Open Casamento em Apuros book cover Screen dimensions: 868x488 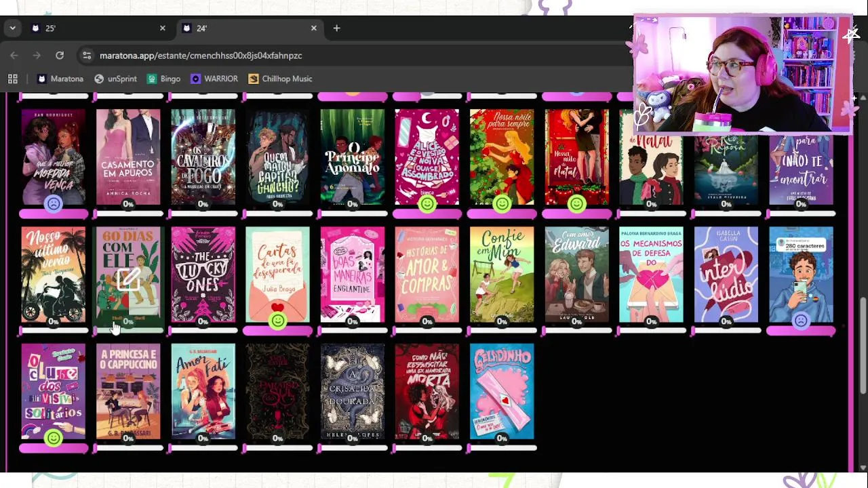[x=128, y=157]
